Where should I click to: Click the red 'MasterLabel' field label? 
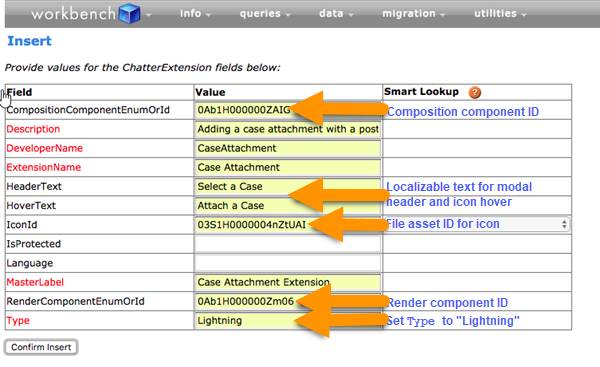[35, 282]
